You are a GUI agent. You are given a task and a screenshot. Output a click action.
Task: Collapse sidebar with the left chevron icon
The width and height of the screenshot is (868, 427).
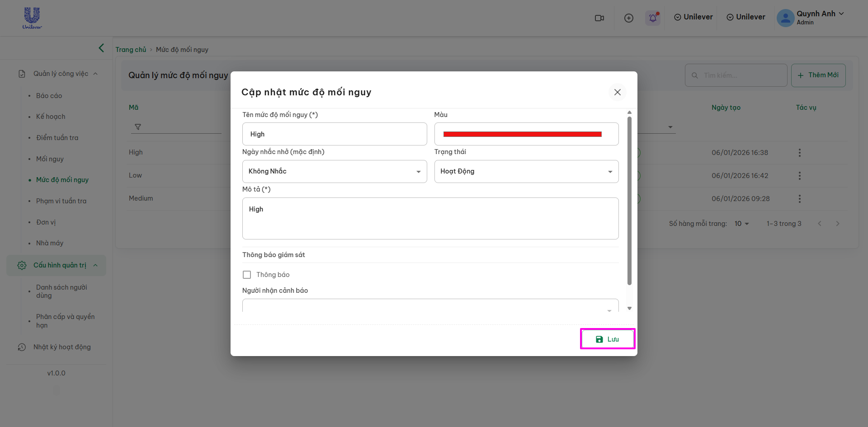pyautogui.click(x=101, y=48)
